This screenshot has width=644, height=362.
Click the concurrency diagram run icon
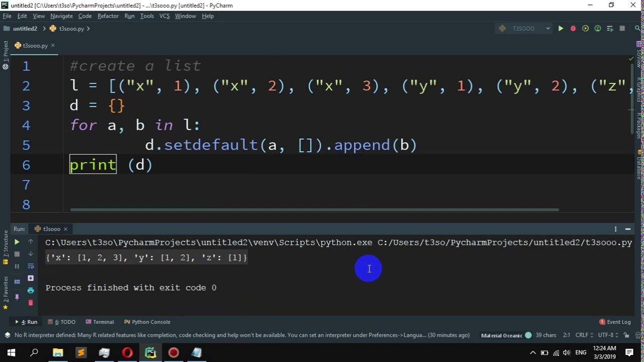[x=610, y=29]
